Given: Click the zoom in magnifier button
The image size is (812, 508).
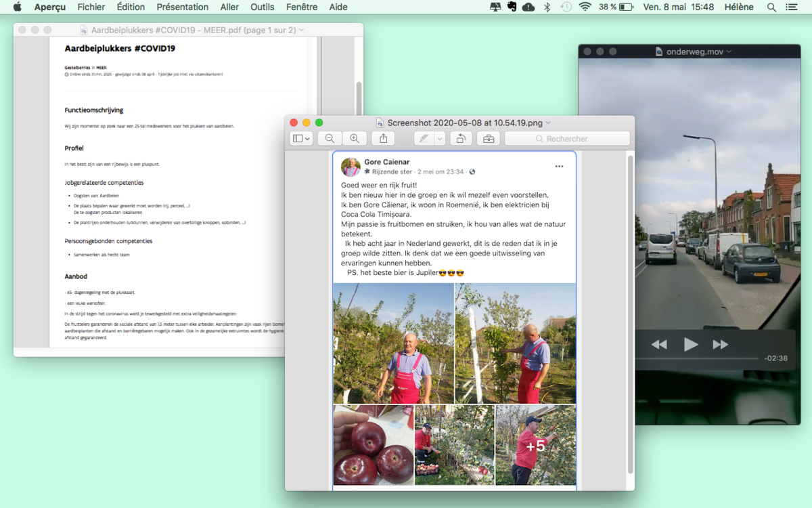Looking at the screenshot, I should [x=354, y=139].
